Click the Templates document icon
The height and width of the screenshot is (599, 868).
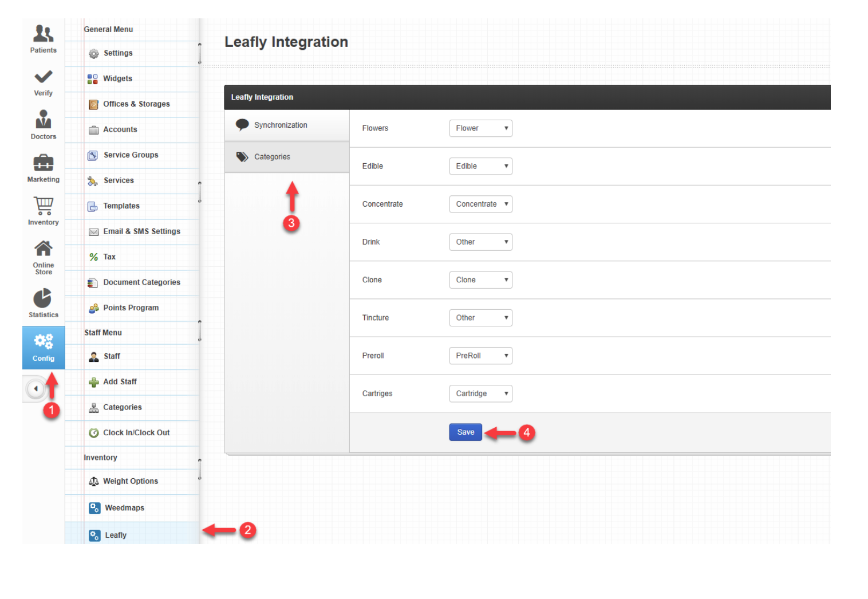click(x=93, y=206)
